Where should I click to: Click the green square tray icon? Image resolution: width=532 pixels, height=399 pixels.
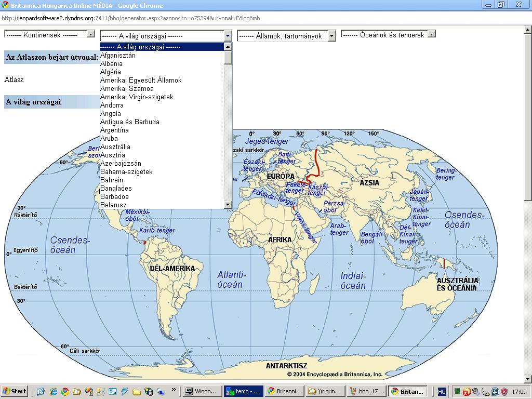click(457, 392)
